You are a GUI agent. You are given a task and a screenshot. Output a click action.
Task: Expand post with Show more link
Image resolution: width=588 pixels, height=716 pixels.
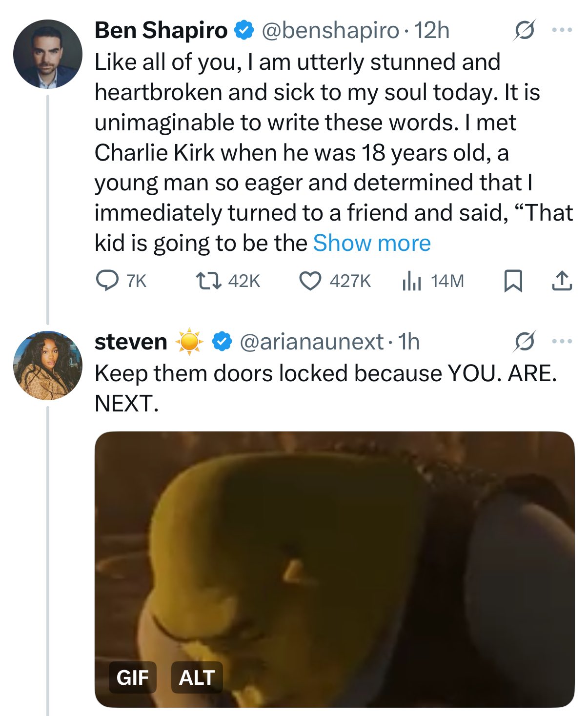click(x=372, y=243)
